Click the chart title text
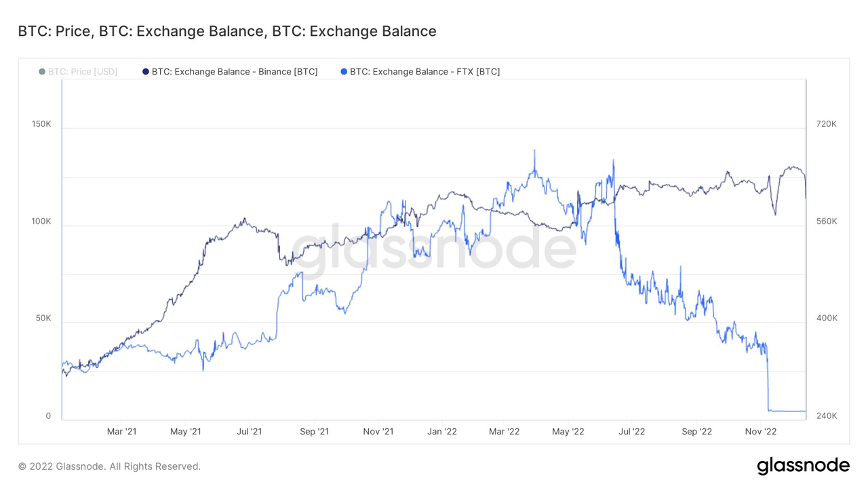This screenshot has height=488, width=868. pos(227,31)
